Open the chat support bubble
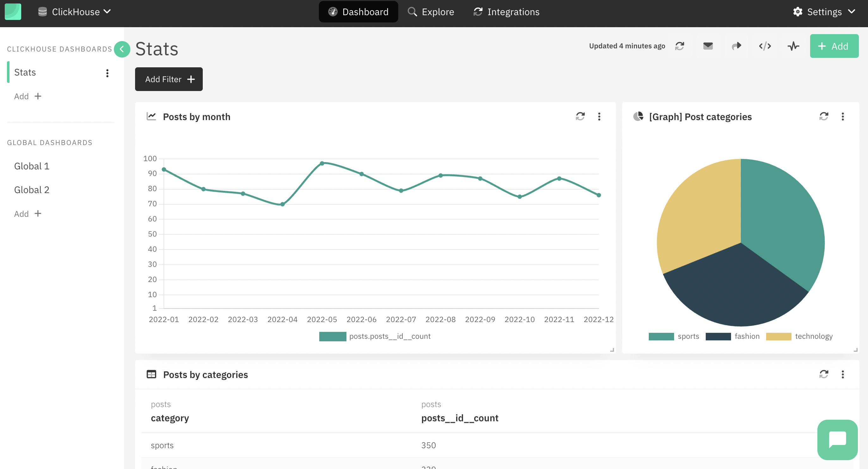 (x=837, y=439)
